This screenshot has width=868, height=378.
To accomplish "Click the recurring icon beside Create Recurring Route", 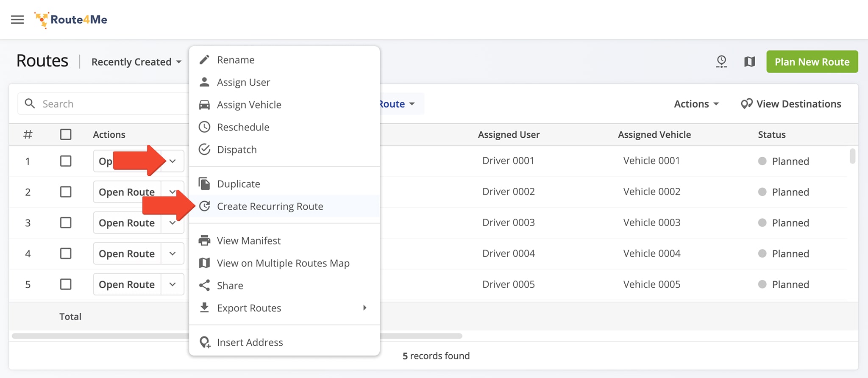I will pos(204,206).
